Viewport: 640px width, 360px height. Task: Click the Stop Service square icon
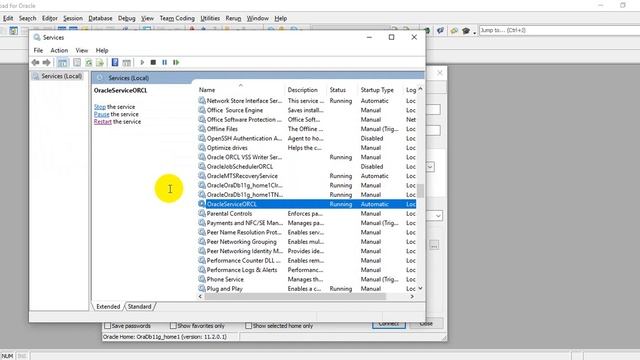coord(153,62)
